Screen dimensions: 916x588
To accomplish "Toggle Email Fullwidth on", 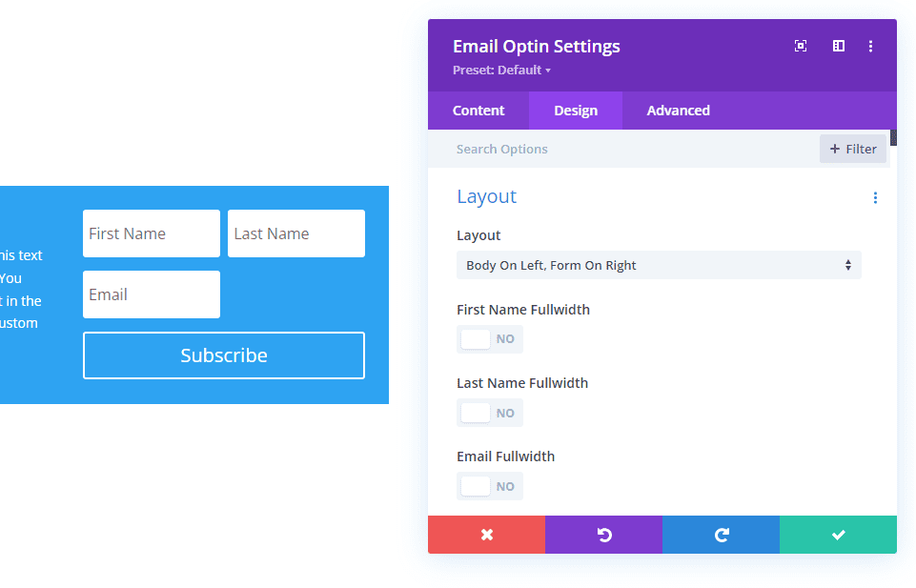I will (490, 485).
